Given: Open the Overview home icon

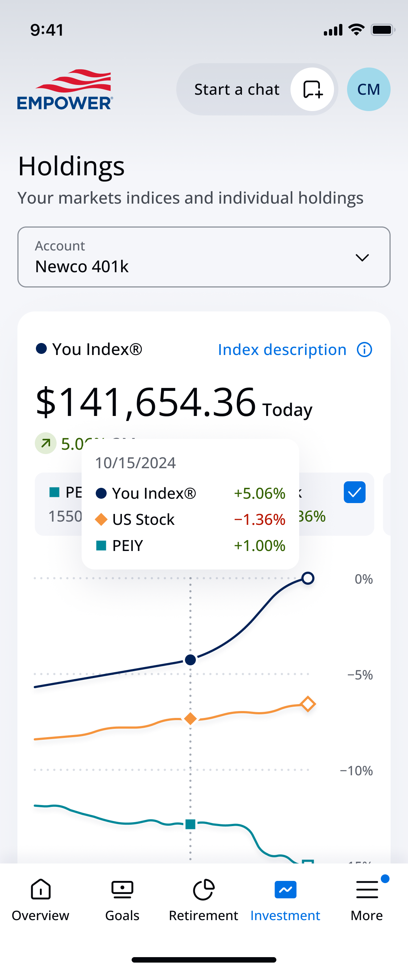Looking at the screenshot, I should click(x=41, y=889).
